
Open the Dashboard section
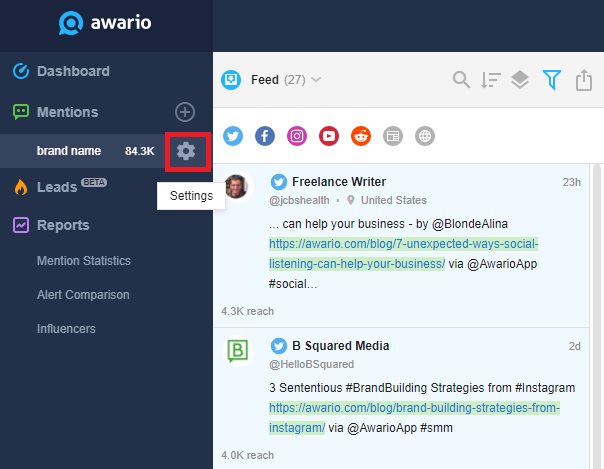73,71
